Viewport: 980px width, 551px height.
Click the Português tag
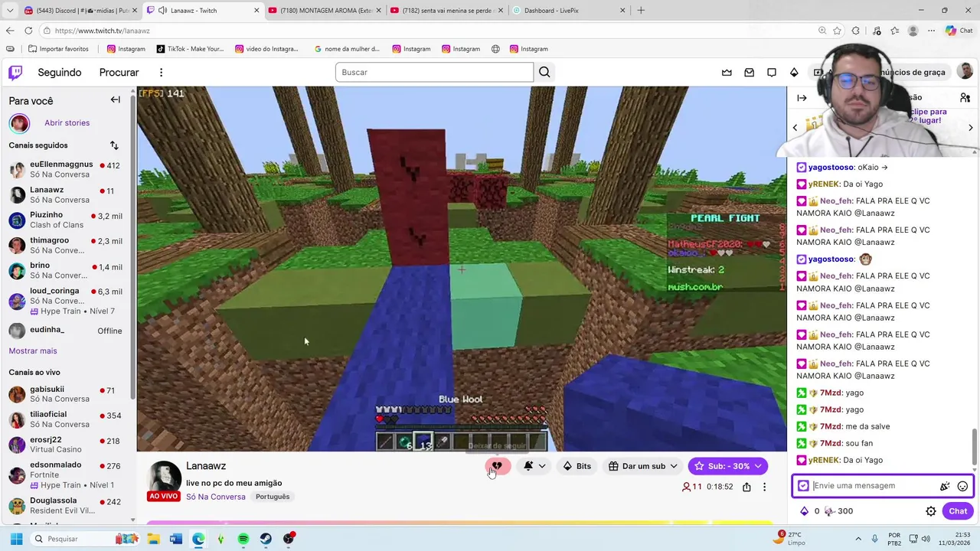[x=273, y=497]
